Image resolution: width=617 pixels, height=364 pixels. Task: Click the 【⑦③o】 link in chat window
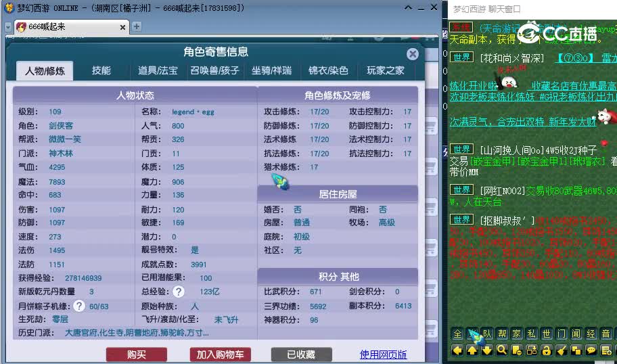click(x=575, y=58)
